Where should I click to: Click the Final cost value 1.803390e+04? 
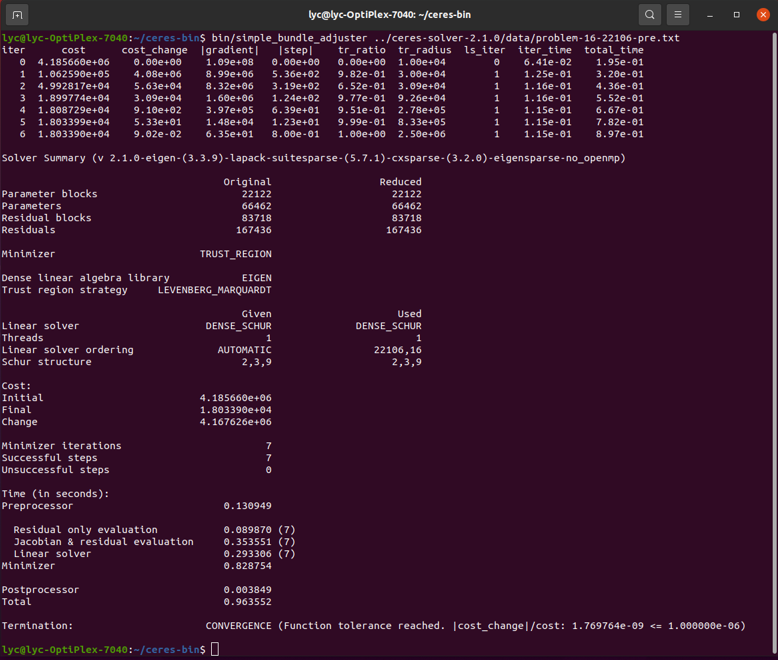(236, 410)
